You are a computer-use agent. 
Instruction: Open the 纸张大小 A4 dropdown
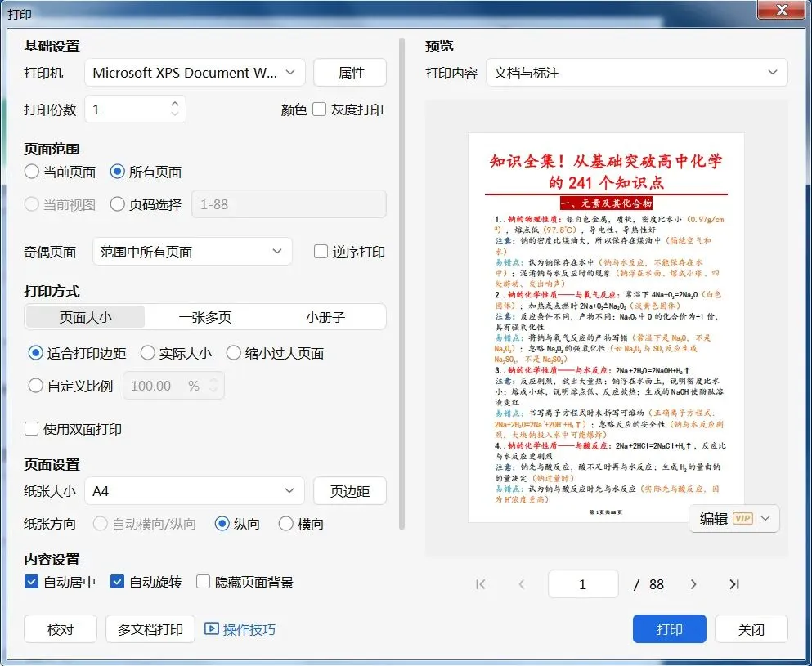click(x=194, y=490)
